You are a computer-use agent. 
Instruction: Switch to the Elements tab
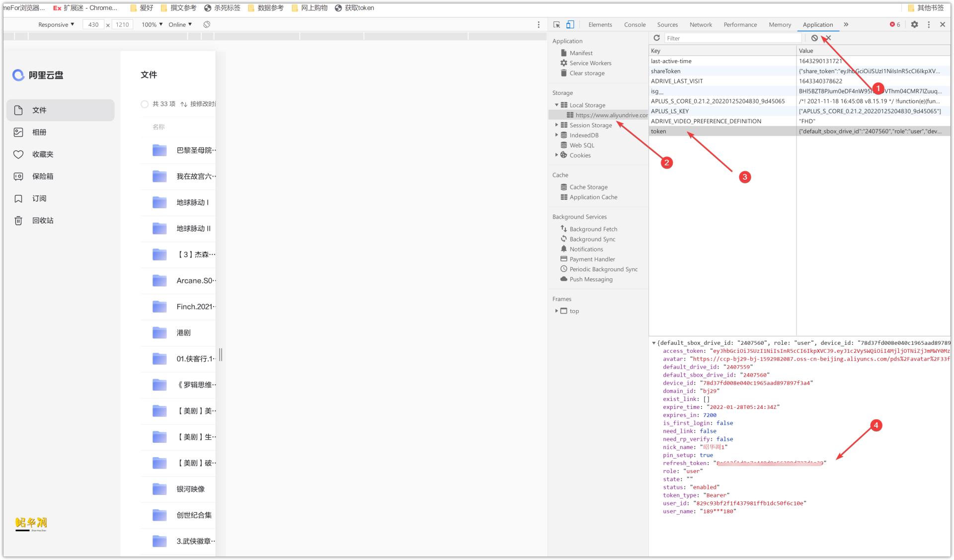[x=600, y=24]
